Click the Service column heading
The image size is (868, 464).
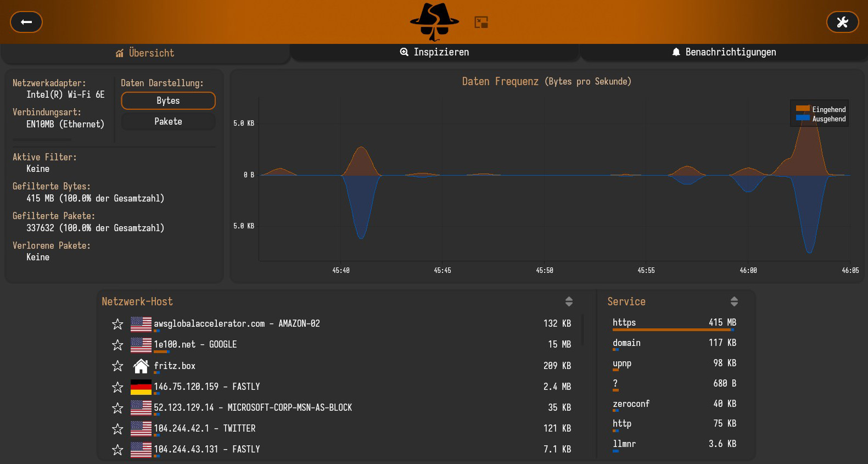click(x=626, y=301)
